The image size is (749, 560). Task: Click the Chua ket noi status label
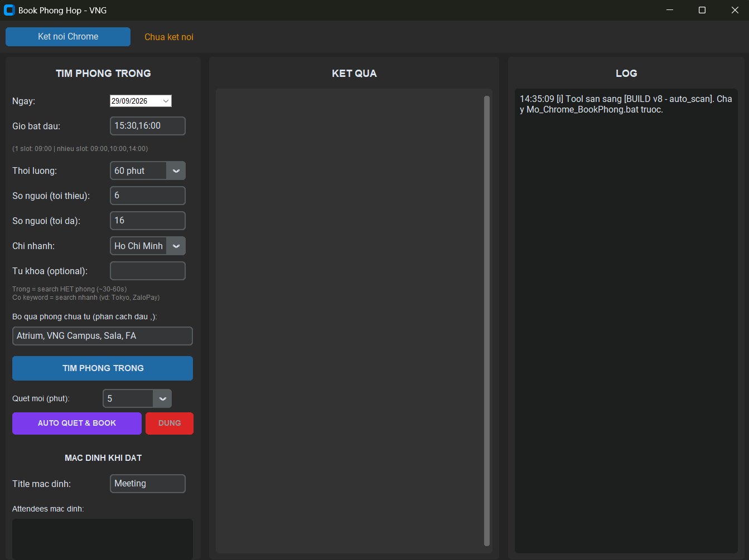pos(169,37)
